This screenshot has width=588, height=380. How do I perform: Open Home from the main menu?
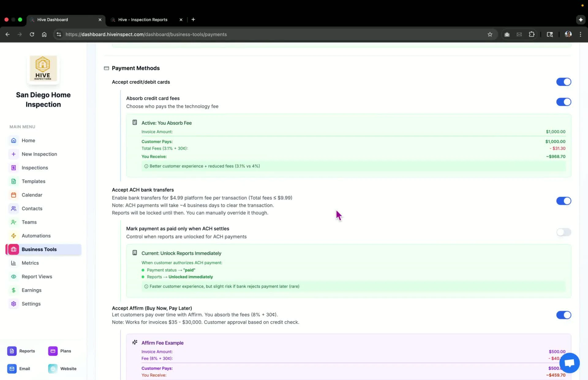coord(28,140)
